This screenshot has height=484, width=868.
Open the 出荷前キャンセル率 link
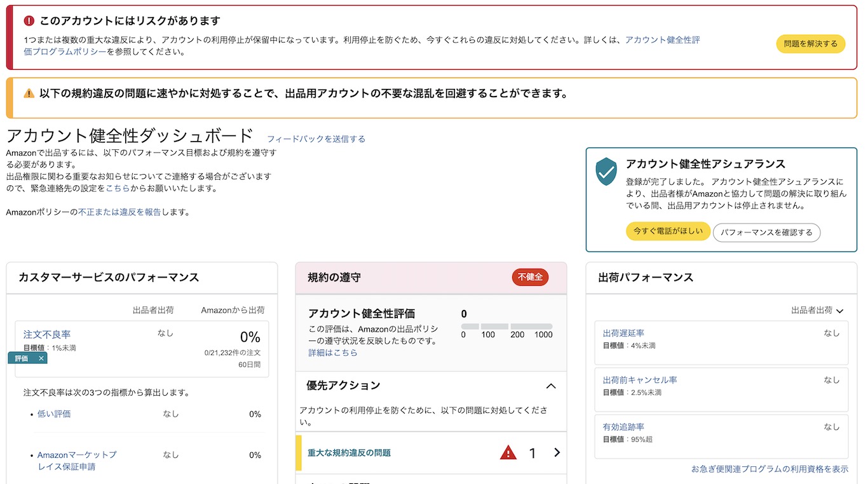point(640,380)
